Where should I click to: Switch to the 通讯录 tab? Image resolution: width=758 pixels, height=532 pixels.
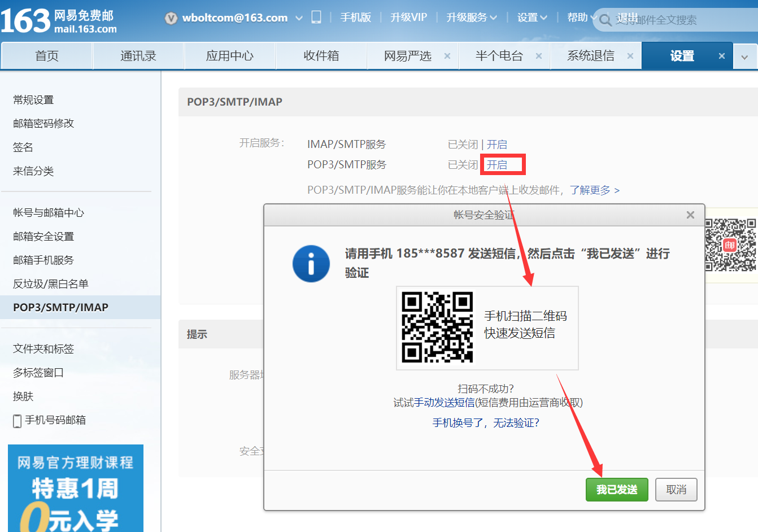point(138,56)
